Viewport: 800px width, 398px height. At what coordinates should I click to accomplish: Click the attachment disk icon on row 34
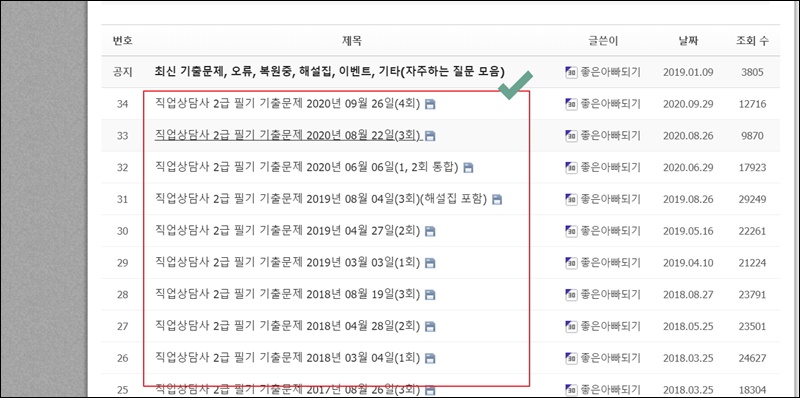click(x=430, y=105)
